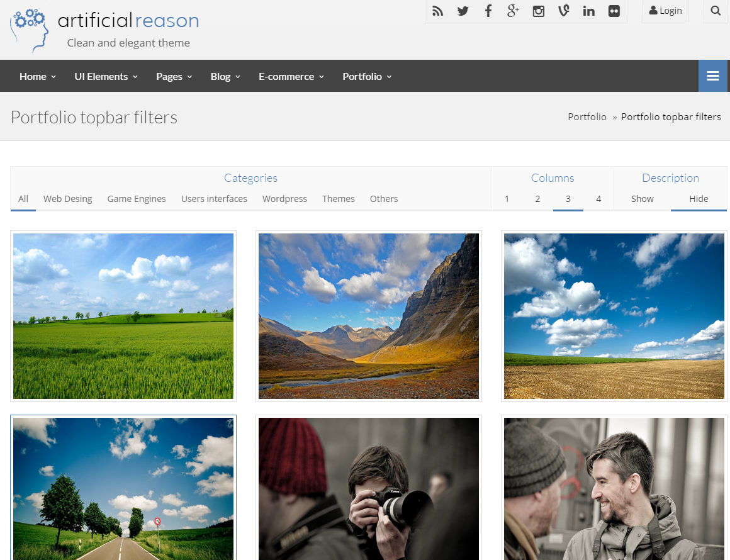Image resolution: width=730 pixels, height=560 pixels.
Task: Click the Login button
Action: point(665,11)
